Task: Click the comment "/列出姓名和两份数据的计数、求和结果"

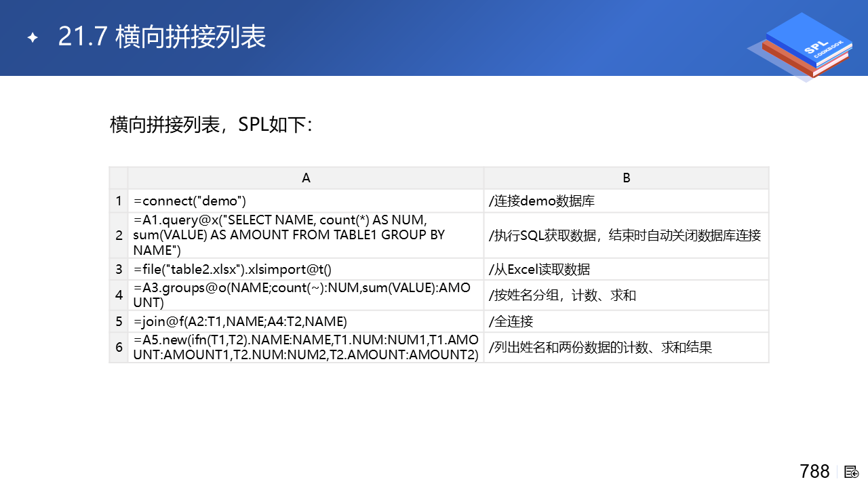Action: 600,348
